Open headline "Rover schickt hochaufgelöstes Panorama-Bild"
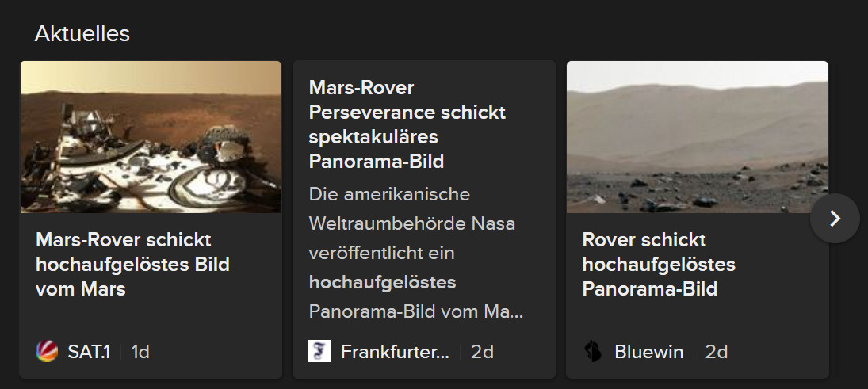Screen dimensions: 868x389 point(660,265)
